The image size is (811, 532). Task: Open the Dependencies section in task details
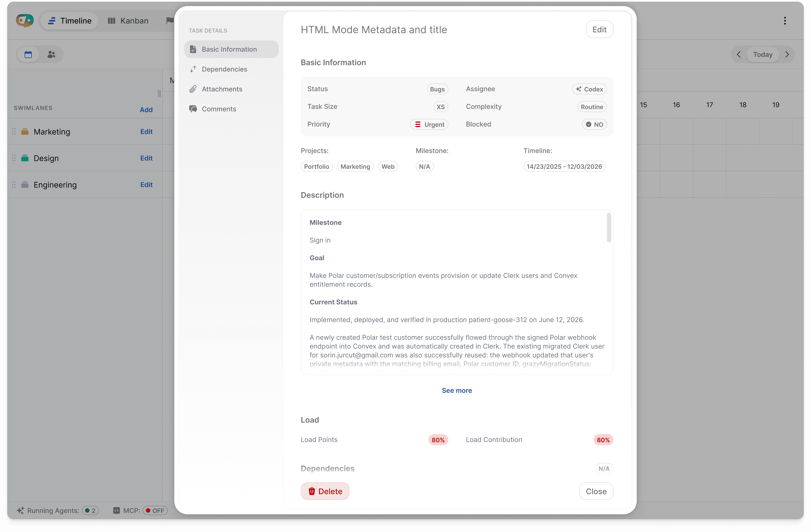(231, 69)
